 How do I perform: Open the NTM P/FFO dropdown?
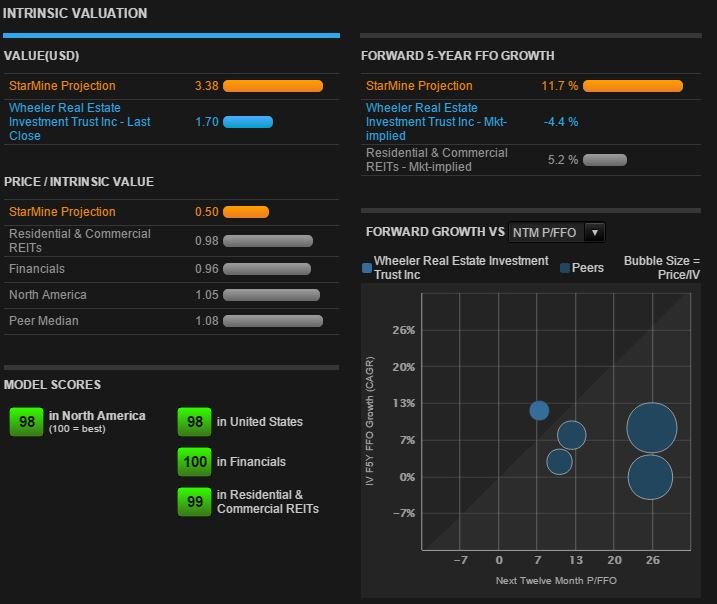(x=556, y=232)
